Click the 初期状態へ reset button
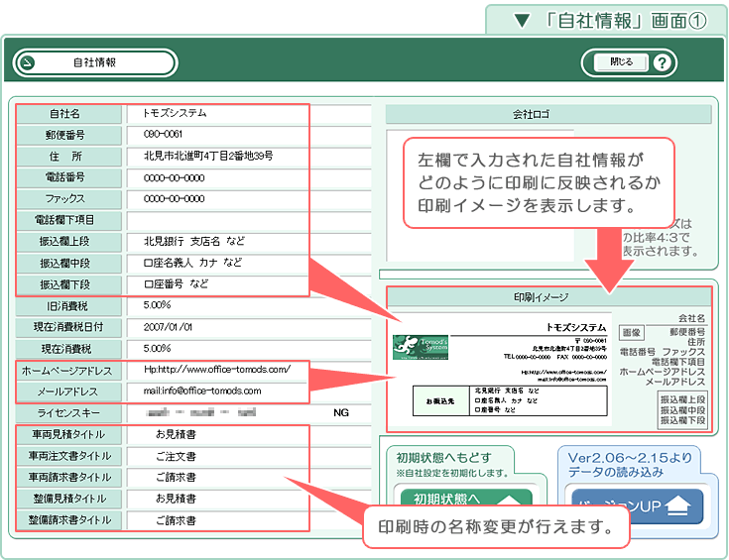This screenshot has height=560, width=729. click(x=465, y=498)
